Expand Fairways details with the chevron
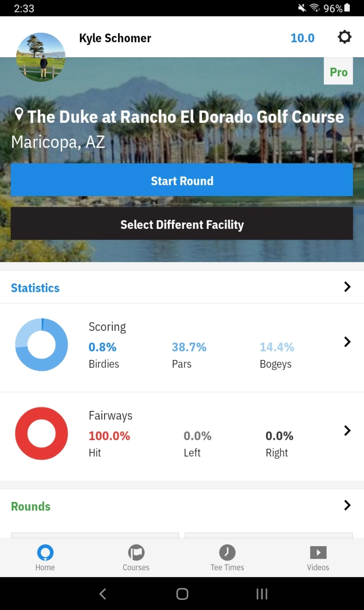 point(347,430)
